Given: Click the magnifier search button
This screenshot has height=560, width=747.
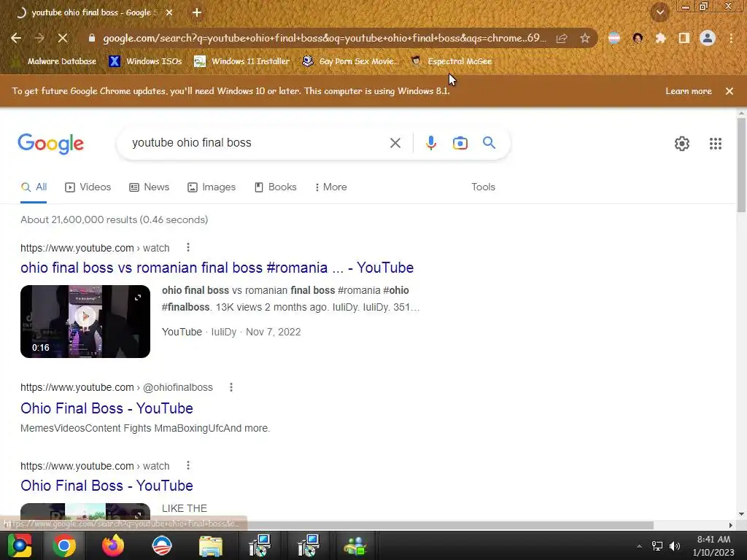Looking at the screenshot, I should pos(489,142).
